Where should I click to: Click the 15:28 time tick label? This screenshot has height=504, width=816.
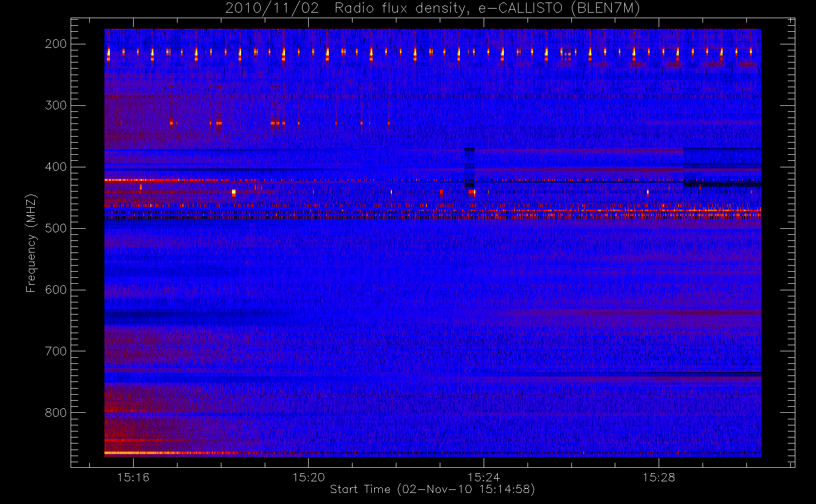point(659,477)
